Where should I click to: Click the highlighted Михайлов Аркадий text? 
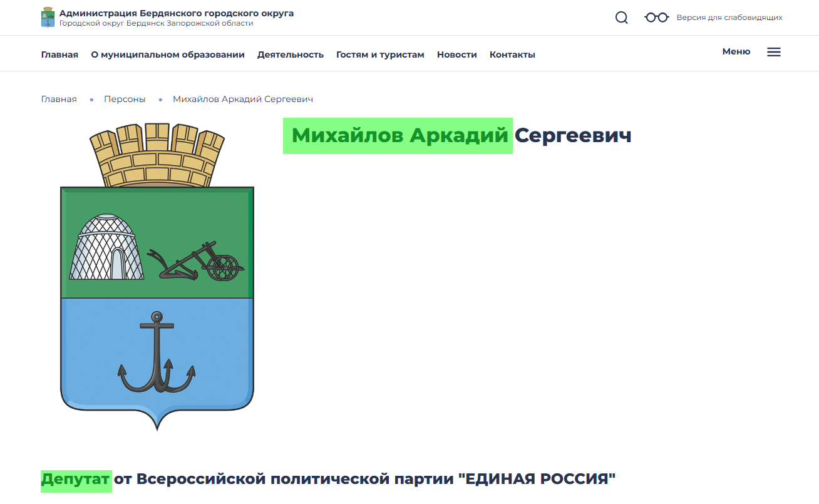(x=398, y=136)
